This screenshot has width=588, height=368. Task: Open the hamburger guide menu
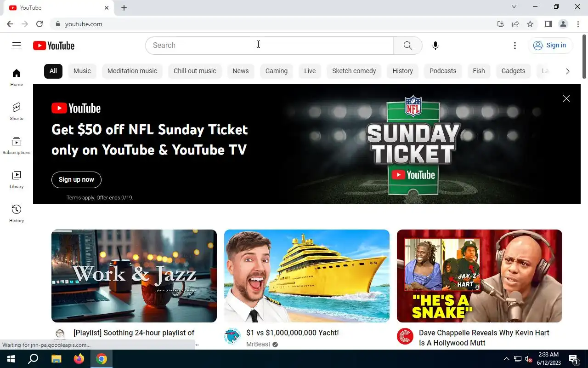pyautogui.click(x=17, y=46)
